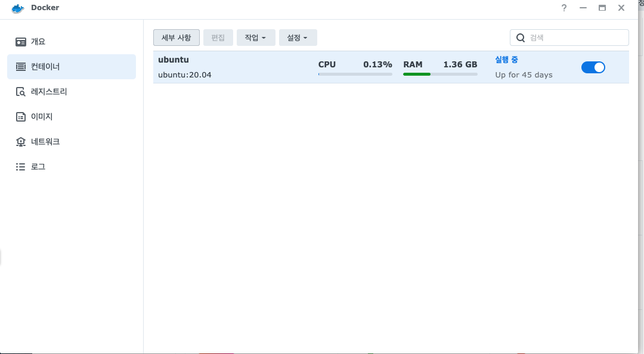Maximize the Docker window
This screenshot has width=644, height=354.
(602, 8)
